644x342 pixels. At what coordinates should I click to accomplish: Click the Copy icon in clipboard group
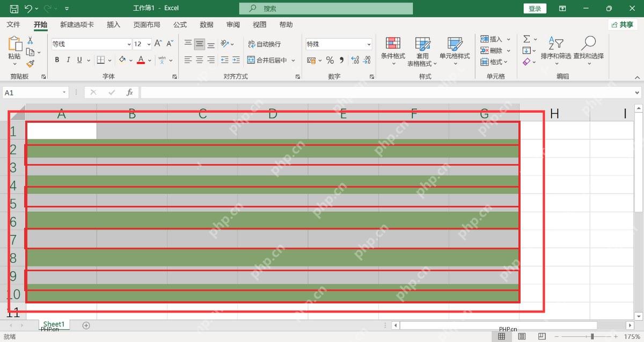[x=30, y=52]
